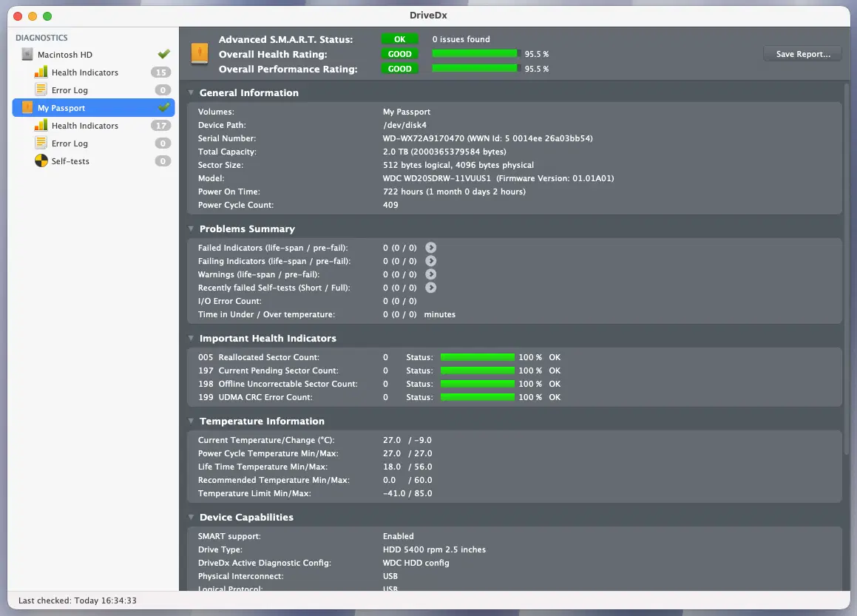Select My Passport in the sidebar
Viewport: 857px width, 616px height.
click(93, 108)
